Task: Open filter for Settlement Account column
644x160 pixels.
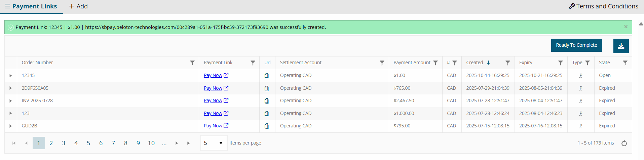Action: (382, 63)
